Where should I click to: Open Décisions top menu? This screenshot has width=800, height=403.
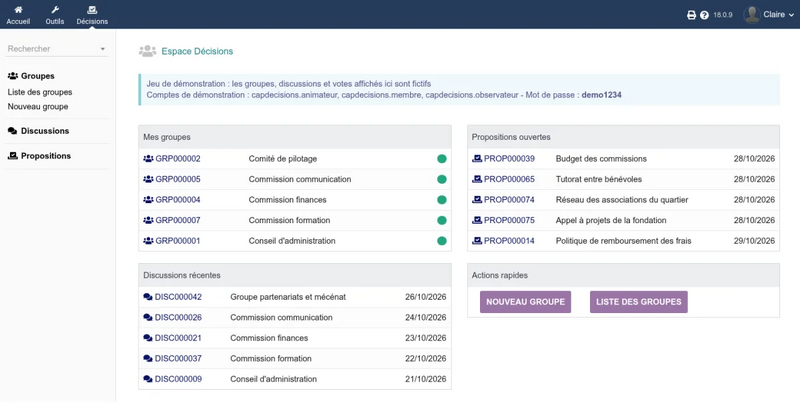pyautogui.click(x=92, y=15)
